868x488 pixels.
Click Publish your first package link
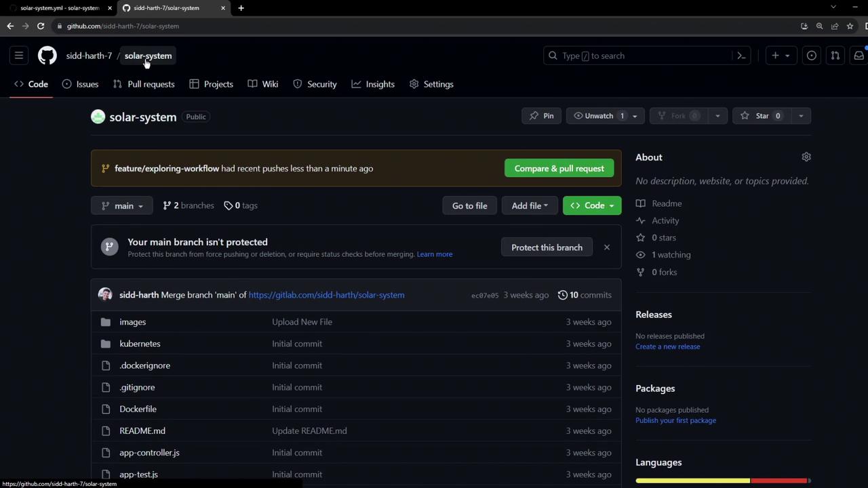pyautogui.click(x=676, y=420)
